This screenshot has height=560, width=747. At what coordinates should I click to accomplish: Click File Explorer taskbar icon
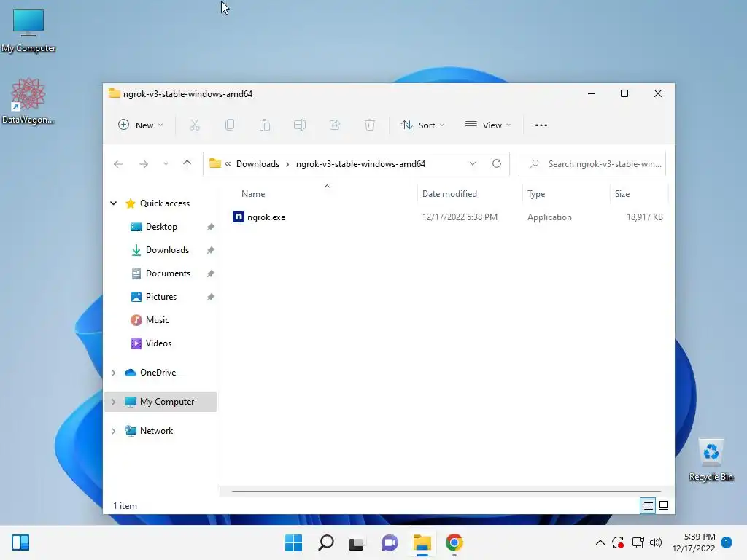click(422, 542)
